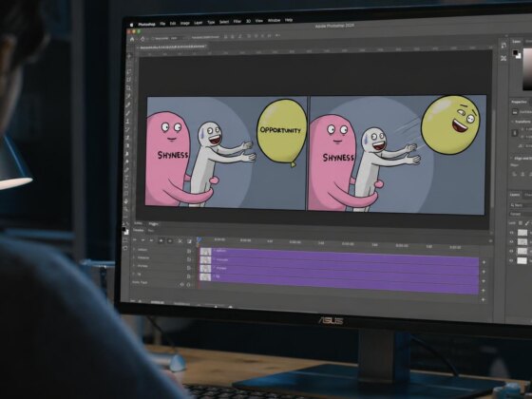This screenshot has width=532, height=399.
Task: Open the Layer menu
Action: point(199,23)
